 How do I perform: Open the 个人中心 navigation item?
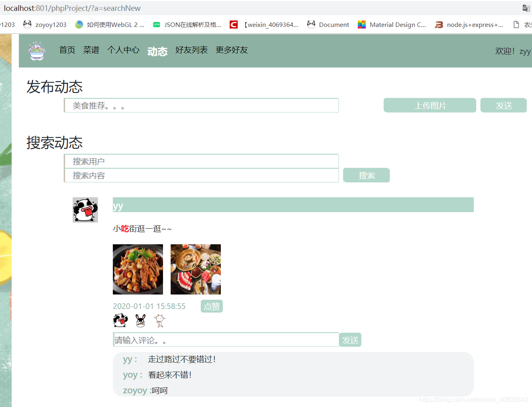pyautogui.click(x=123, y=50)
